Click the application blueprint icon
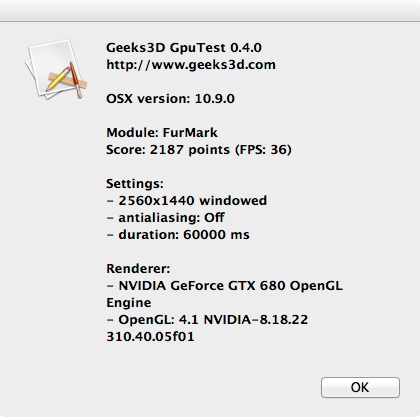Screen dimensions: 420x417 tap(56, 69)
